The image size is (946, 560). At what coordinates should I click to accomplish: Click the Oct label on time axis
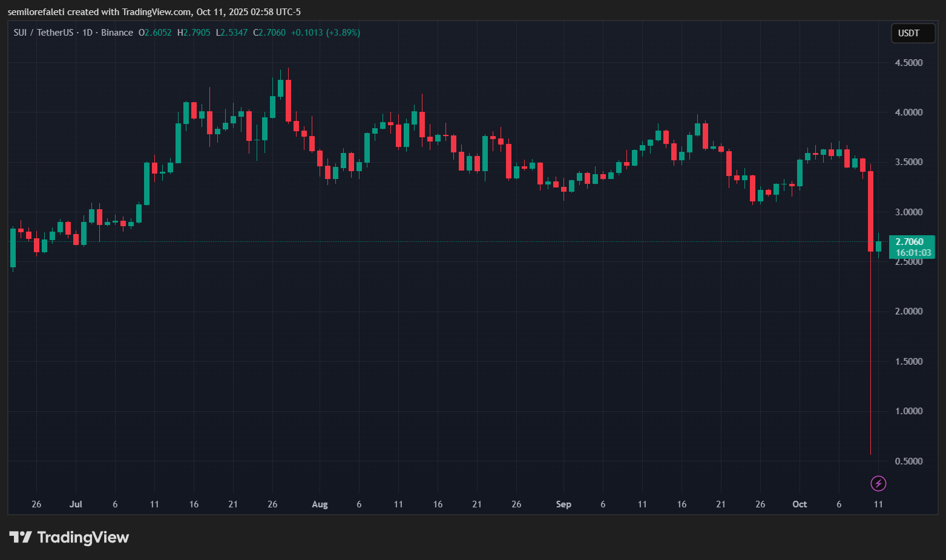tap(800, 504)
